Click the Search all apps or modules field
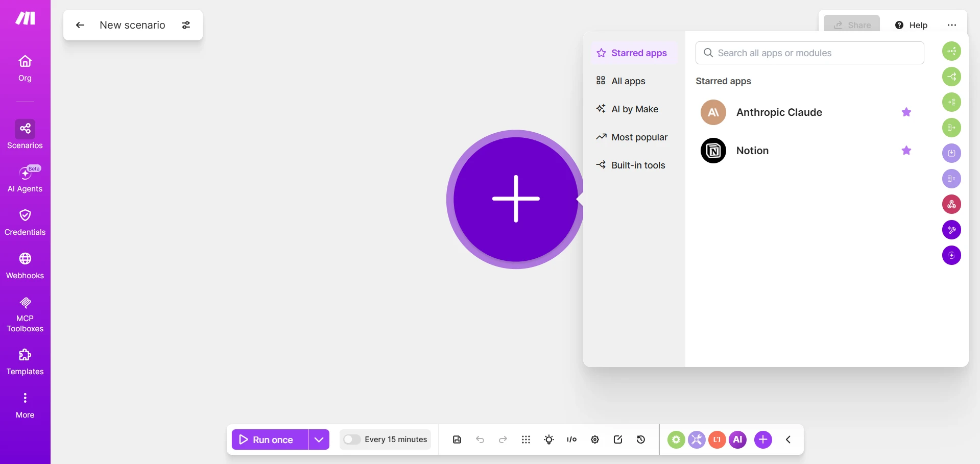Screen dimensions: 980x464 pos(809,53)
